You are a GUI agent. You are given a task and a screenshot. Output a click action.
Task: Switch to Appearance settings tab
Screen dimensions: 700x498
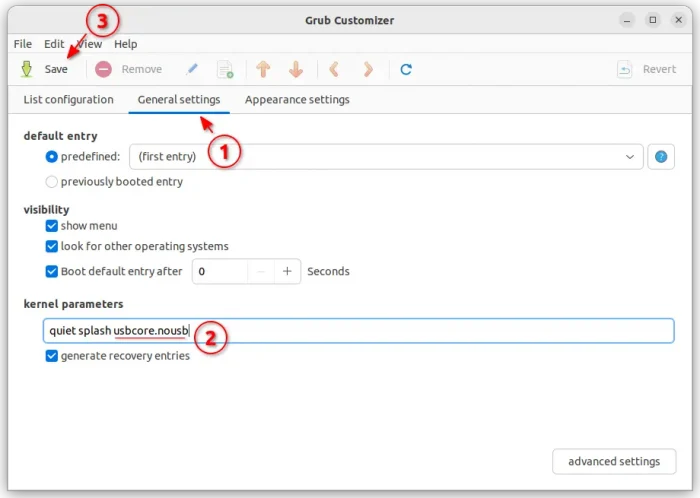pyautogui.click(x=297, y=100)
